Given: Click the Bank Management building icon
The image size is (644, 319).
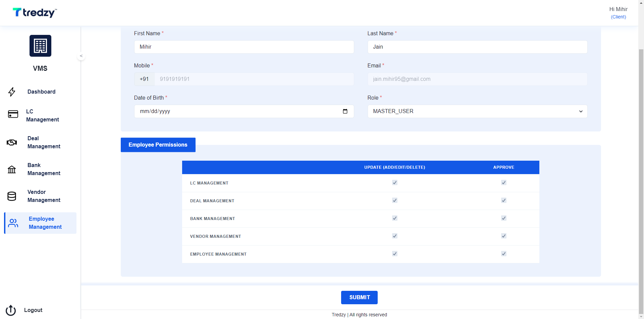Looking at the screenshot, I should (x=12, y=169).
